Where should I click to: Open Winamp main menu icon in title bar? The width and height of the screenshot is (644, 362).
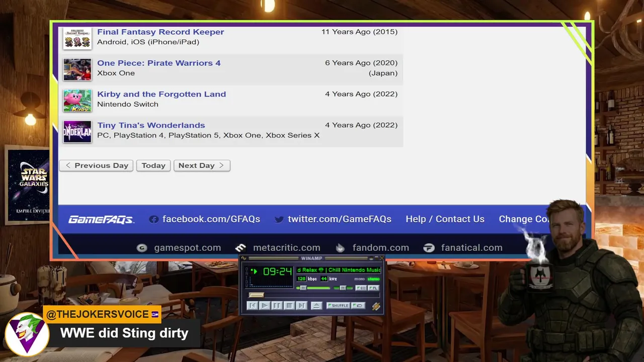point(244,258)
